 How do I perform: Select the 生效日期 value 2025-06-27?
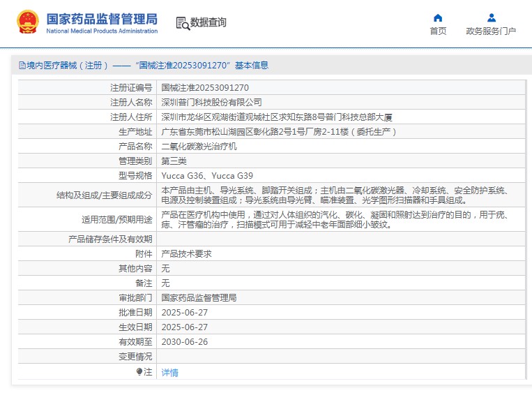pos(184,327)
